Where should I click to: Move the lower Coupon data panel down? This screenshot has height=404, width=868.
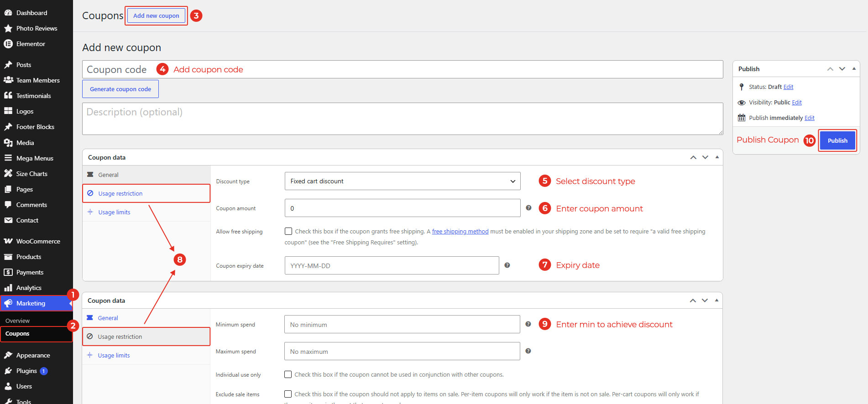[x=705, y=300]
